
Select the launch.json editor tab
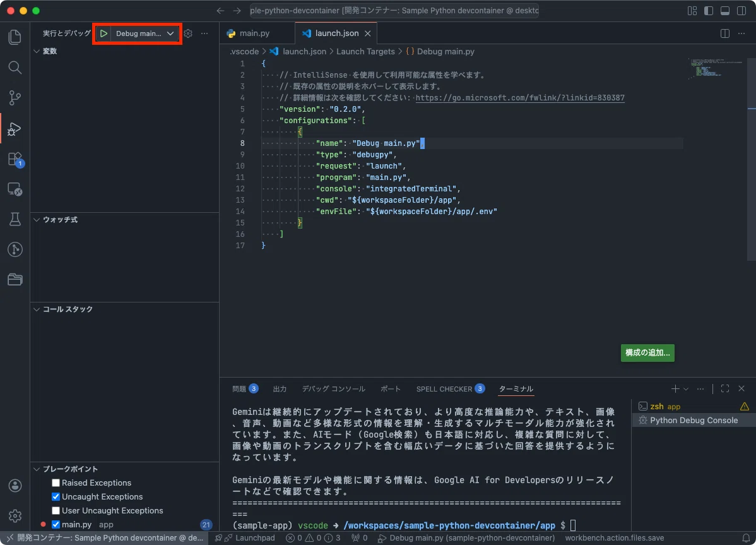point(336,33)
